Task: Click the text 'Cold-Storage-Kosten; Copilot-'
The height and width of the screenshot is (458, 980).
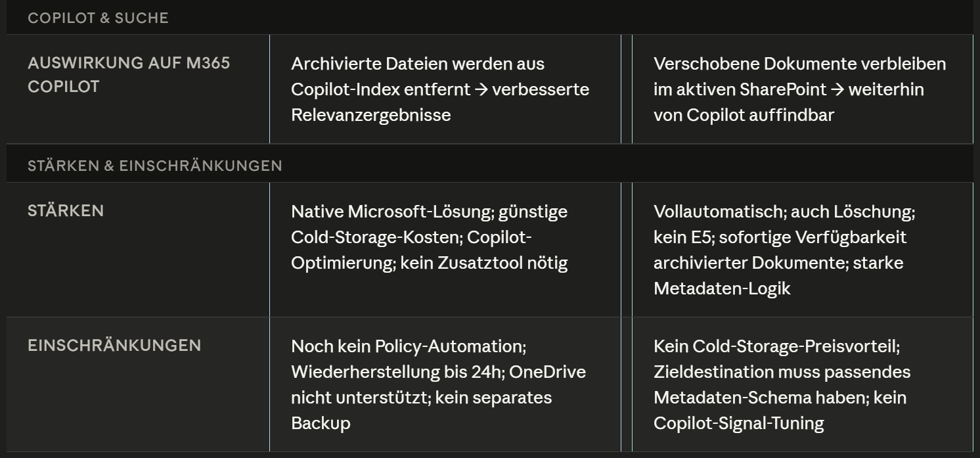Action: point(411,237)
